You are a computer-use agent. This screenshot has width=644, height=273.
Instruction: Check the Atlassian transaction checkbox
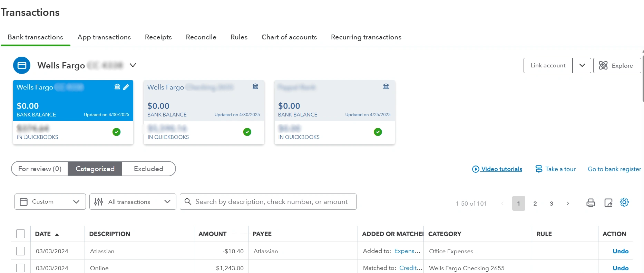coord(21,251)
